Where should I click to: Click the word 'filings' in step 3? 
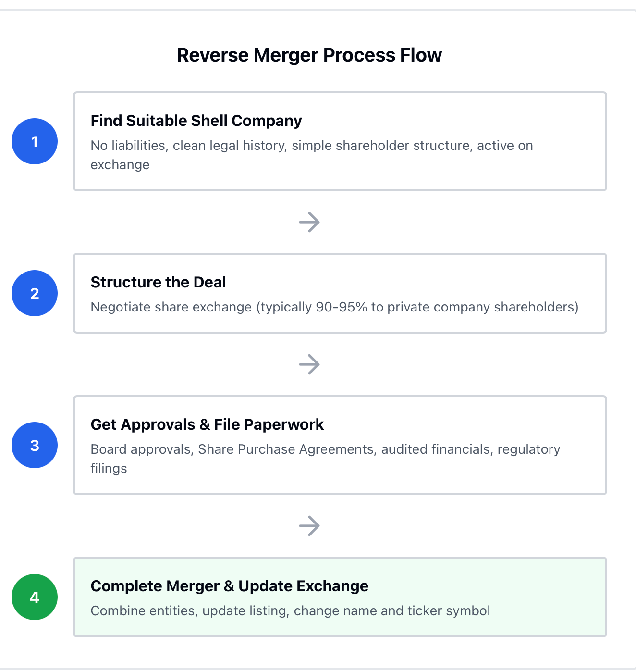pos(109,469)
